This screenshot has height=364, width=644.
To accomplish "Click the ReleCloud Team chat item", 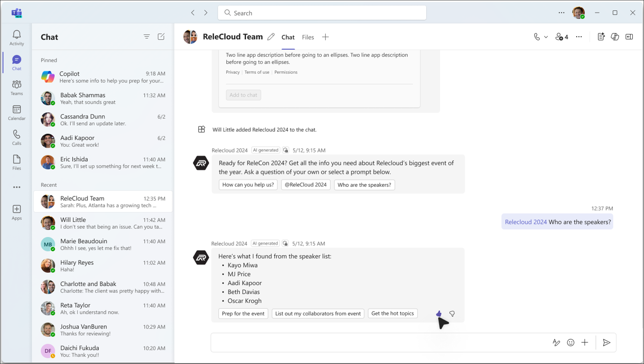I will [102, 201].
